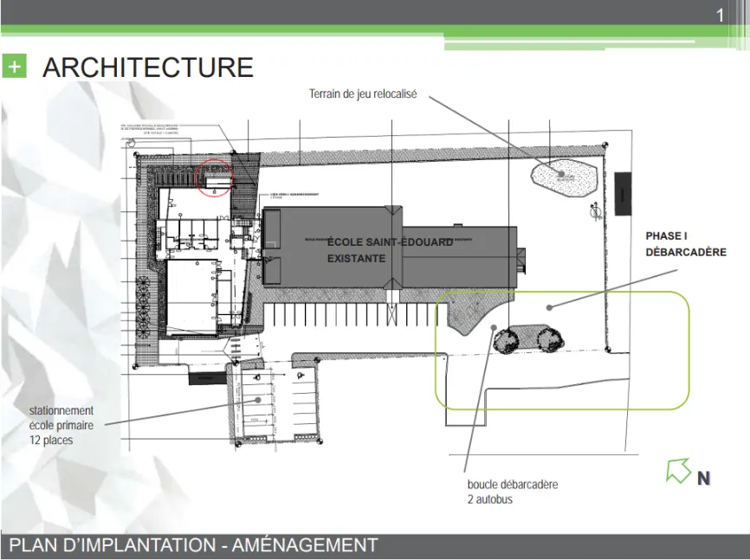Click the left tree in the drop-off loop
The width and height of the screenshot is (750, 560).
[x=506, y=339]
